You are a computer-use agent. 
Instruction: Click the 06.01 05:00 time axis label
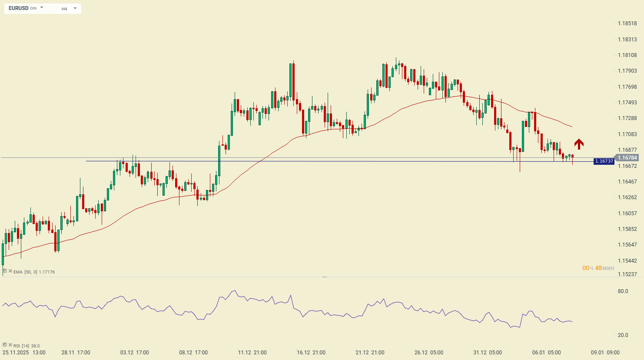[x=546, y=353]
